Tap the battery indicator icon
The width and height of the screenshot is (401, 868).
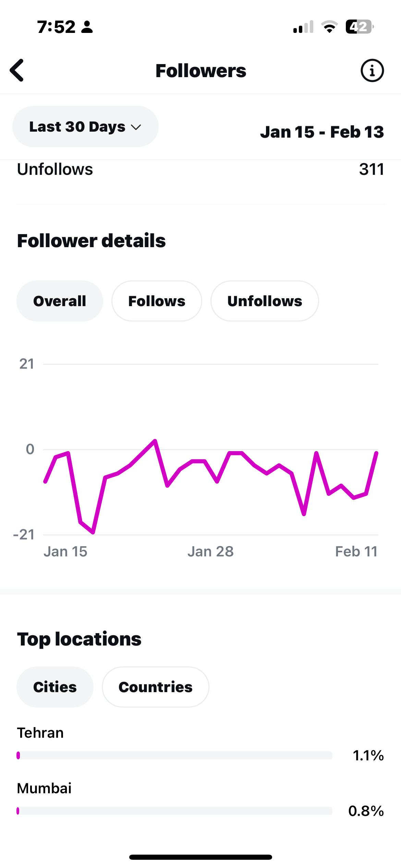pos(359,27)
